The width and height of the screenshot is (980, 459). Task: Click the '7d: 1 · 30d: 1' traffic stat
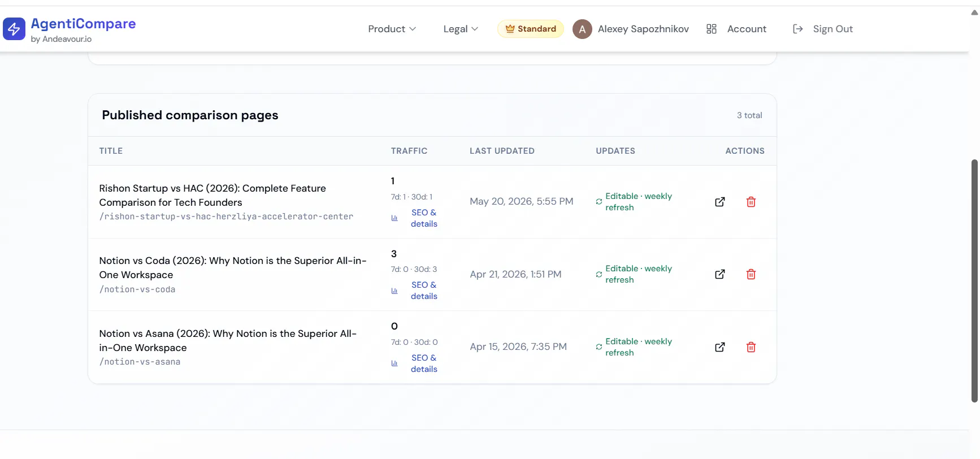[x=411, y=197]
